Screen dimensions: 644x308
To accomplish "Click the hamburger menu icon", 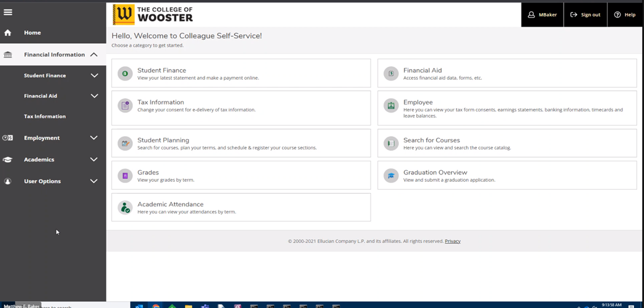I will [x=8, y=12].
